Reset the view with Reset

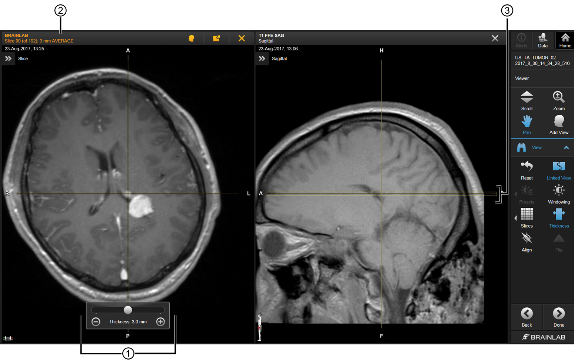pyautogui.click(x=526, y=170)
